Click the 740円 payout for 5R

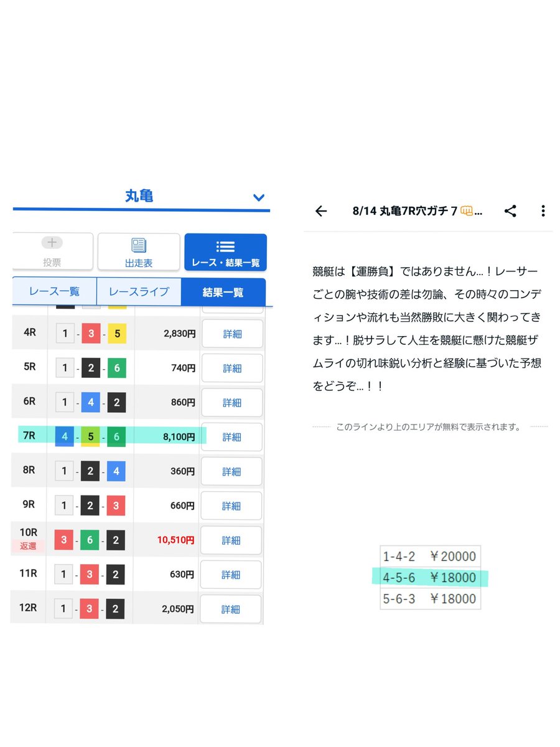[x=183, y=369]
